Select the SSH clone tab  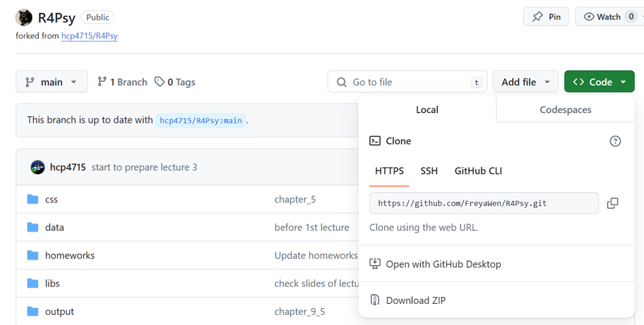[x=429, y=171]
